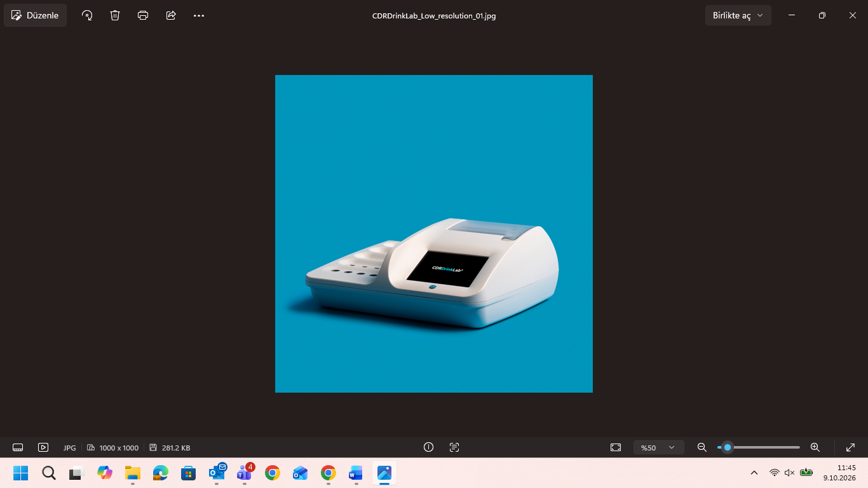Click the zoom slider handle
The image size is (868, 488).
click(728, 447)
